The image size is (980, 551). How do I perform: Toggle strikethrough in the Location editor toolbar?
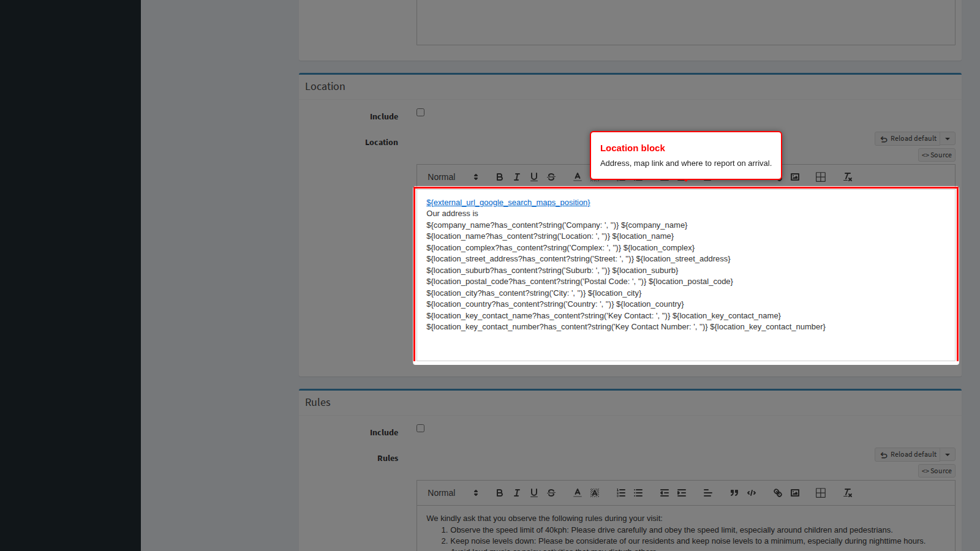551,177
